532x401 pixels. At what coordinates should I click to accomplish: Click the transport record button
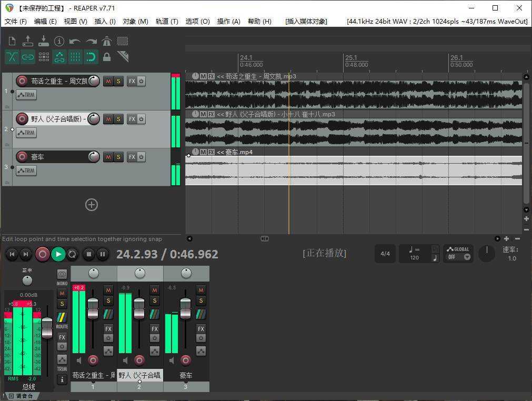[43, 254]
